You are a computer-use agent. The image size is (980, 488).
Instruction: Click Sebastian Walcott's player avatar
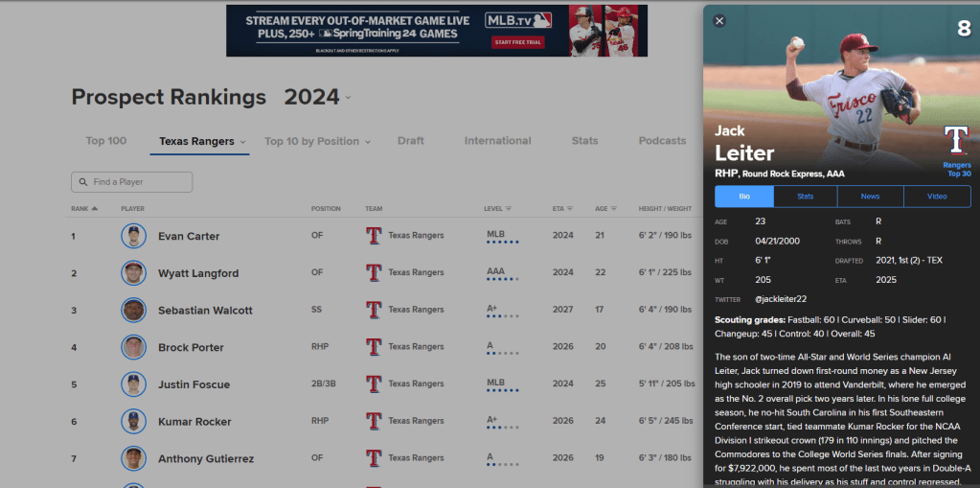click(133, 311)
